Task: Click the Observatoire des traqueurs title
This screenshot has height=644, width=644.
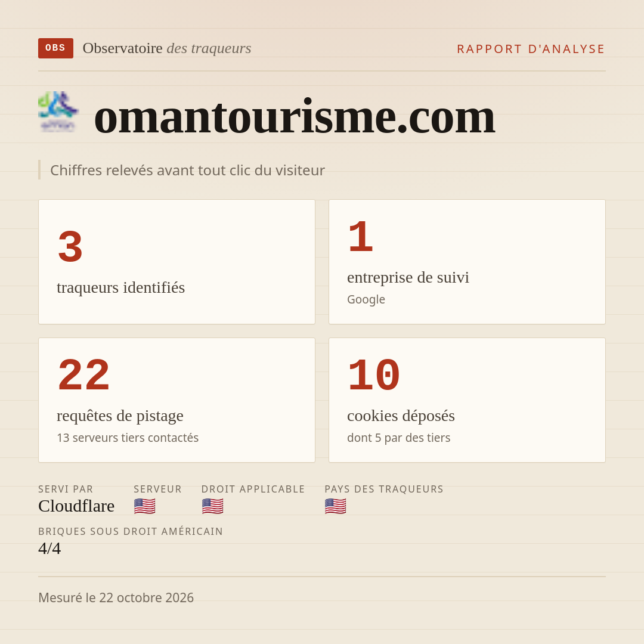Action: (x=167, y=48)
